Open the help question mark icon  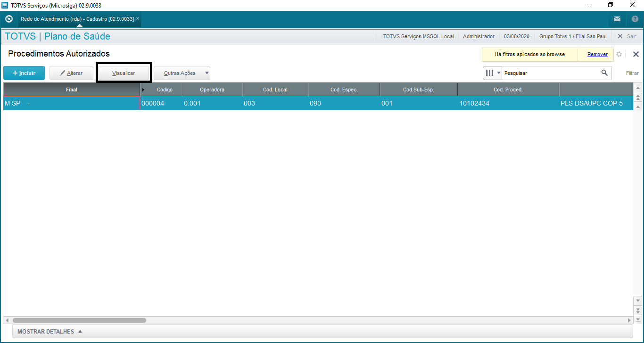(x=635, y=19)
